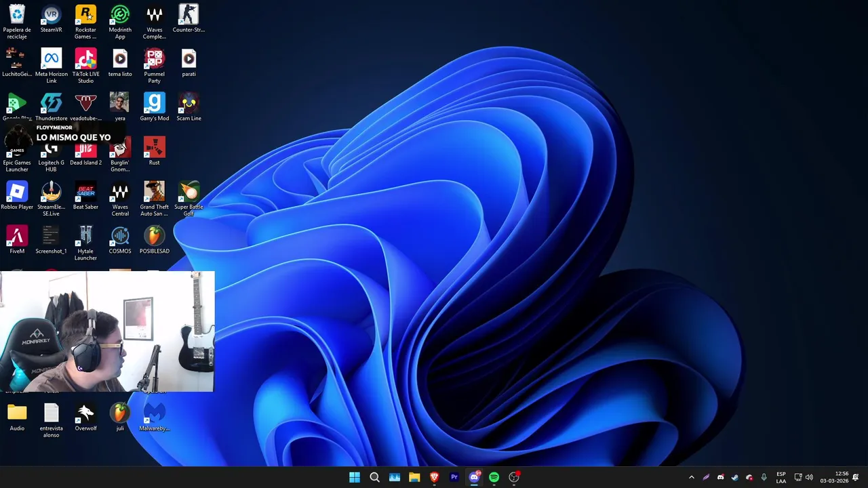Viewport: 868px width, 488px height.
Task: Click the Logitech G HUB label
Action: [52, 166]
